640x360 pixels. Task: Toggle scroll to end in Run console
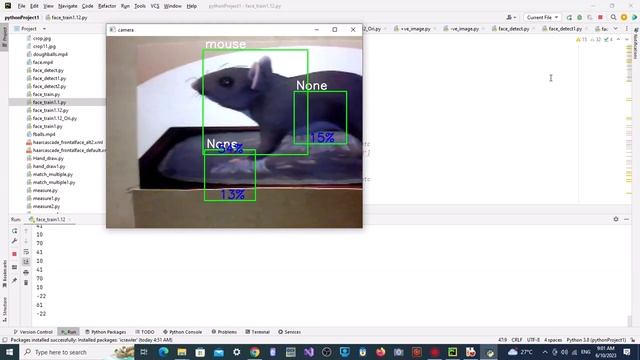[26, 262]
